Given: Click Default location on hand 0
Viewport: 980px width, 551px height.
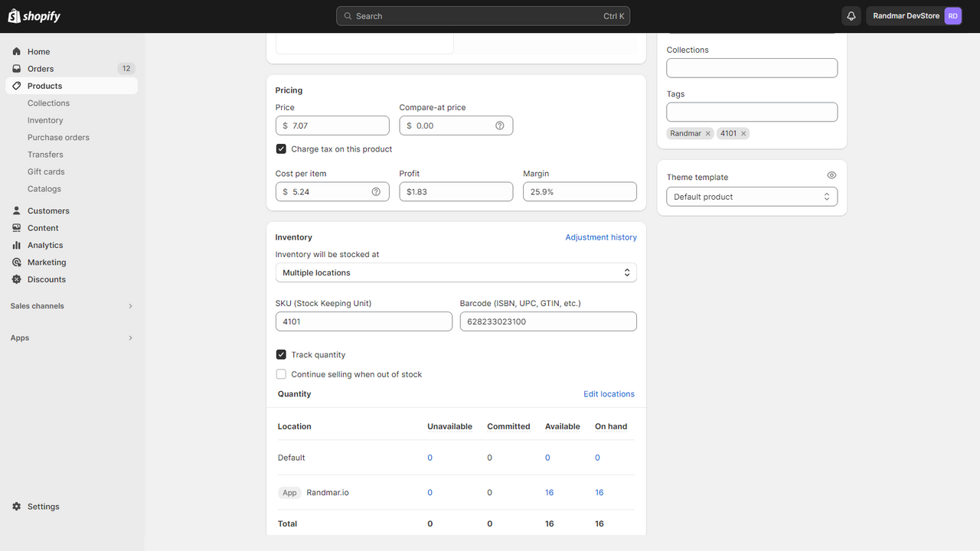Looking at the screenshot, I should point(597,458).
